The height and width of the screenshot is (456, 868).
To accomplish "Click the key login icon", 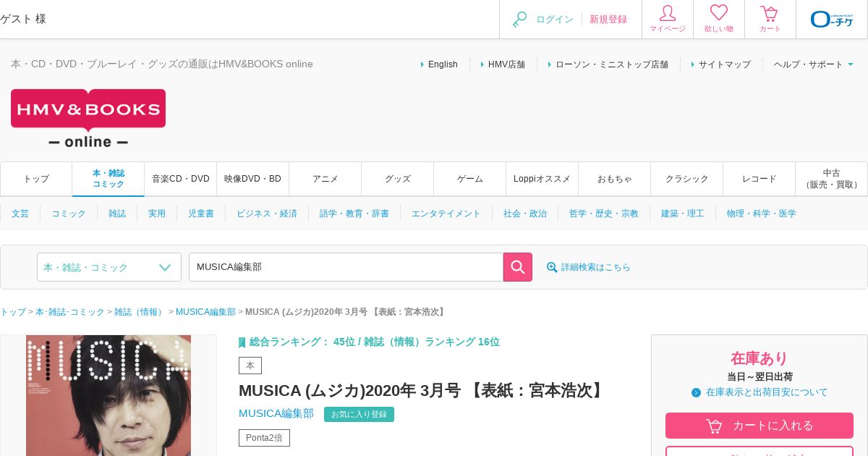I will coord(520,20).
